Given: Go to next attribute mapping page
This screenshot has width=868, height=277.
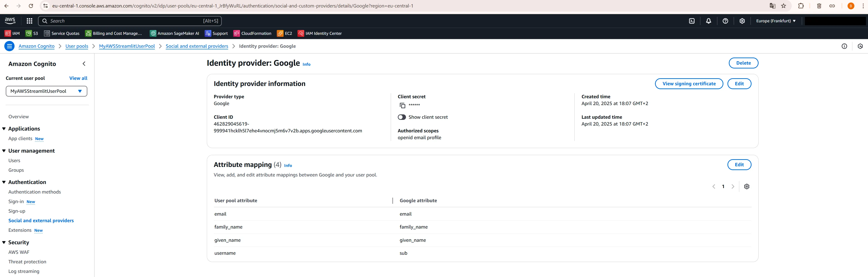Looking at the screenshot, I should pos(733,186).
